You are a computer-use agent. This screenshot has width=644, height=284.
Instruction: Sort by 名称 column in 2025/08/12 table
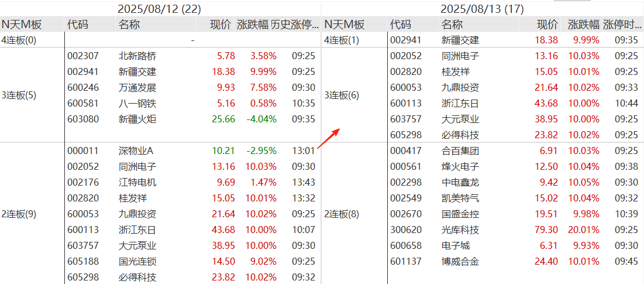129,25
